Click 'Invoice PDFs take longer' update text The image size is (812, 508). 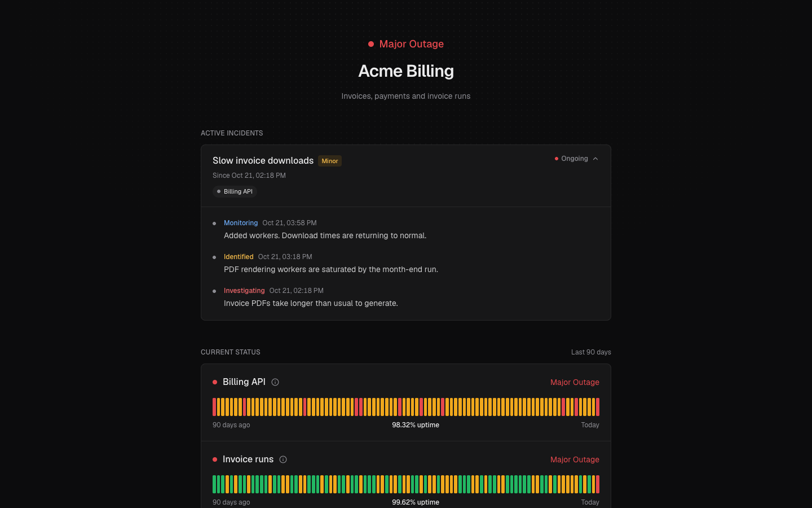click(x=311, y=303)
